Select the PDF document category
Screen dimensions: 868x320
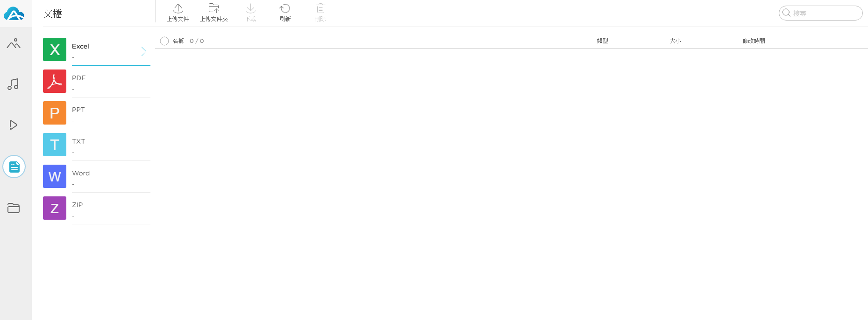(x=97, y=82)
